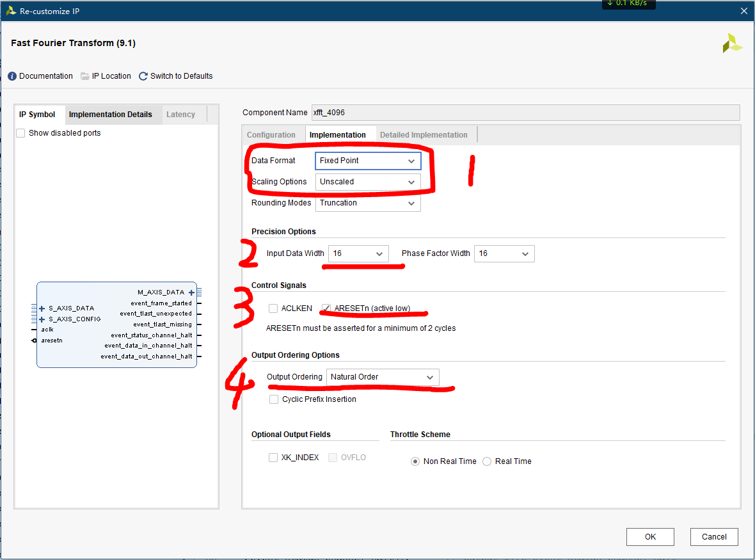Select the Real Time radio button
755x560 pixels.
click(487, 461)
